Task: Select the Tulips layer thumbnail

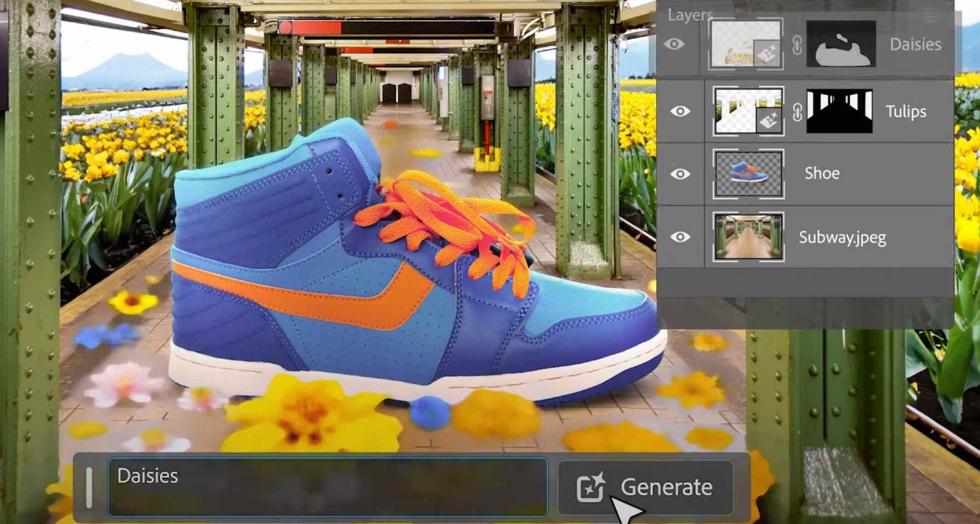Action: pos(749,111)
